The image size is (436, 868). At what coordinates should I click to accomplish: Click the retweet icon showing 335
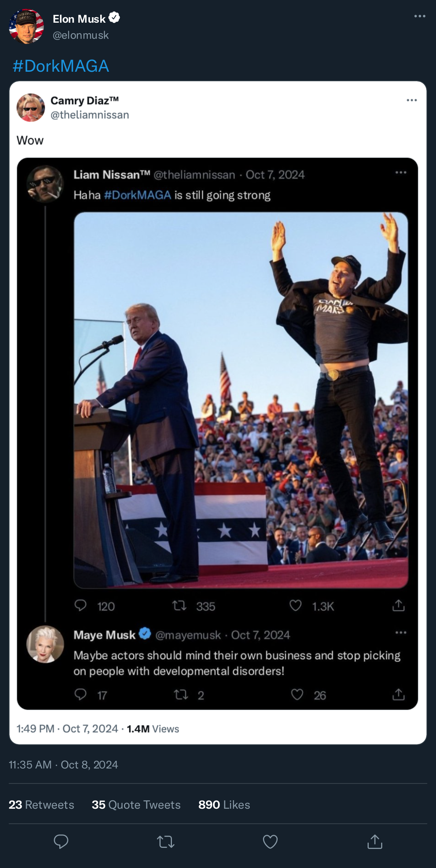point(180,606)
